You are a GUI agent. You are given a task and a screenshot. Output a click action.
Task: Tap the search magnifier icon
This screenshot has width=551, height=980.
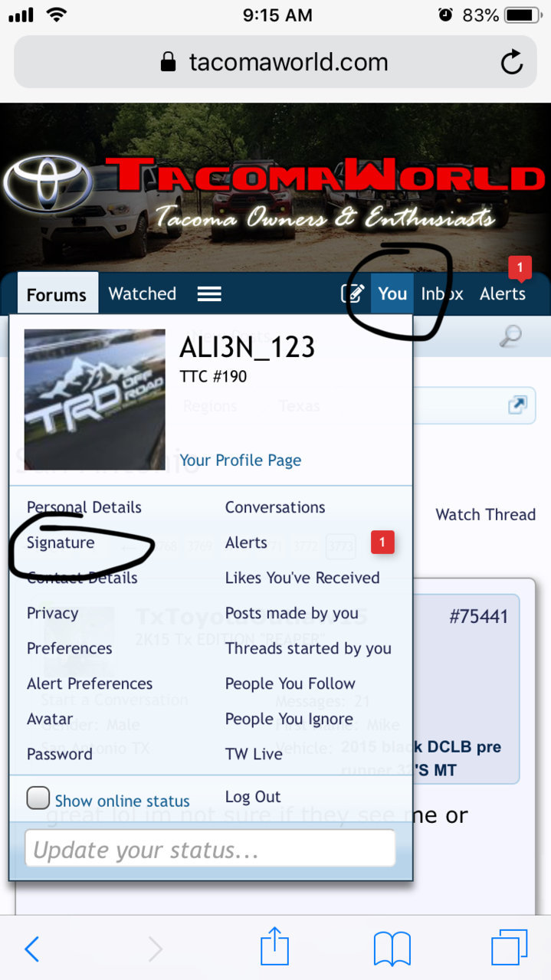click(510, 336)
